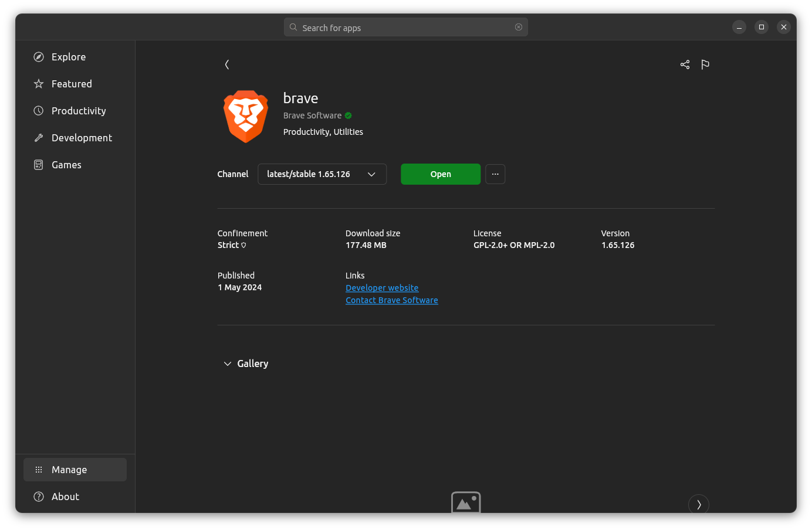Click the verified publisher checkmark badge
812x530 pixels.
point(349,115)
